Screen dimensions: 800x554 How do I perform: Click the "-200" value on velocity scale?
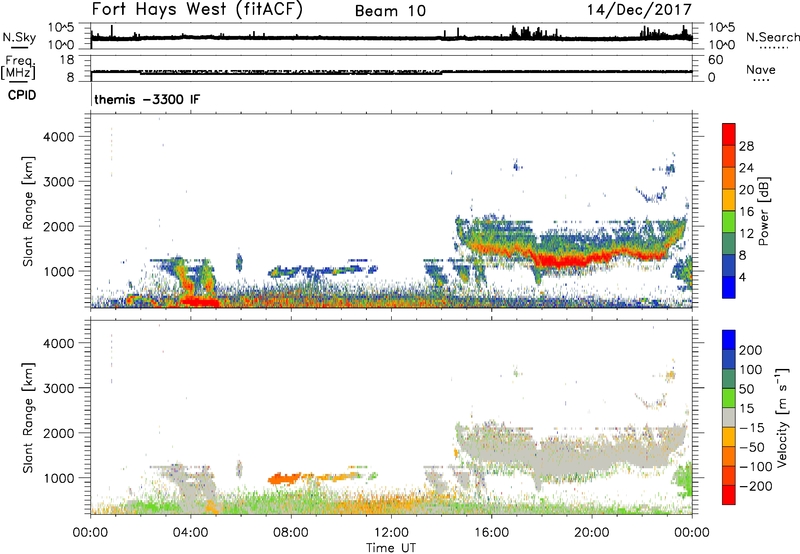[x=758, y=486]
